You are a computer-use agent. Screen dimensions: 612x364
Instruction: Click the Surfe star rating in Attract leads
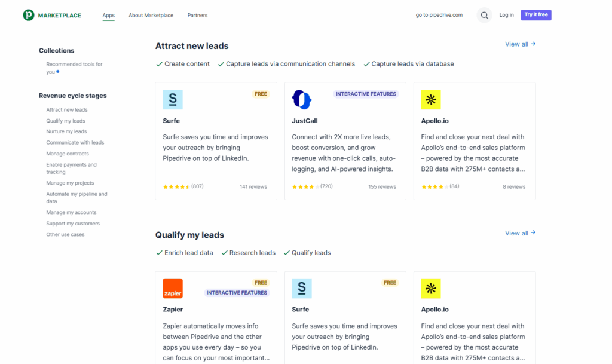176,186
